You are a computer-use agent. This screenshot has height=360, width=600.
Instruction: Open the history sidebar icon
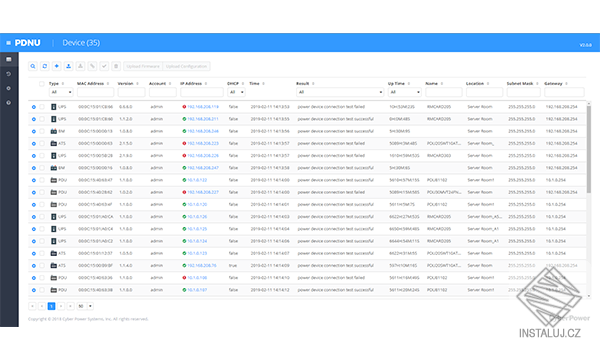tap(8, 74)
